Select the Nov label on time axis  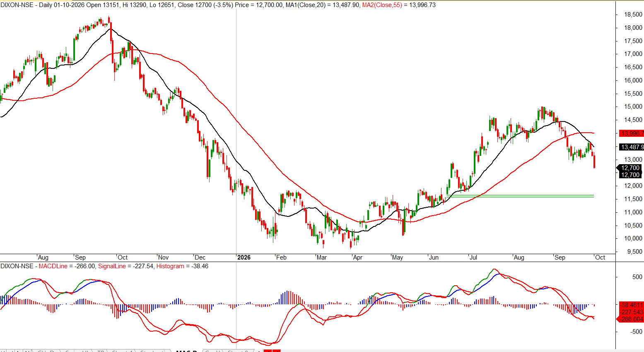pyautogui.click(x=164, y=257)
